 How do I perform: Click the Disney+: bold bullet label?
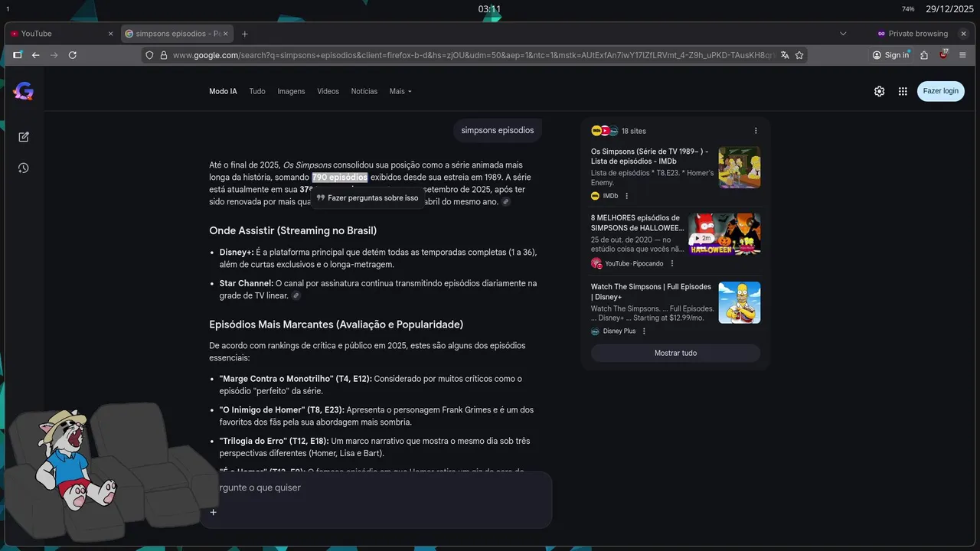tap(237, 253)
